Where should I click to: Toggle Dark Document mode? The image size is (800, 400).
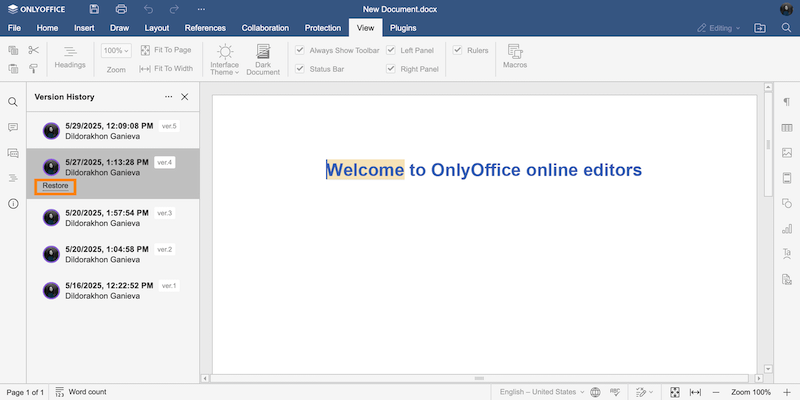(x=263, y=60)
